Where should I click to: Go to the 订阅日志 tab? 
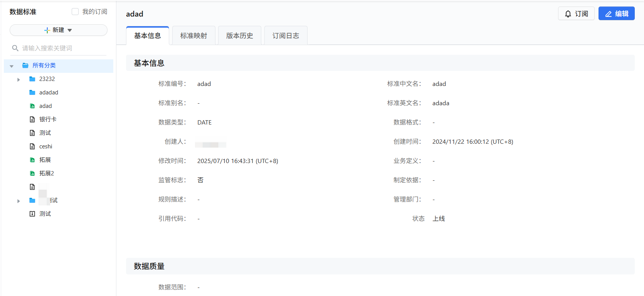click(286, 36)
